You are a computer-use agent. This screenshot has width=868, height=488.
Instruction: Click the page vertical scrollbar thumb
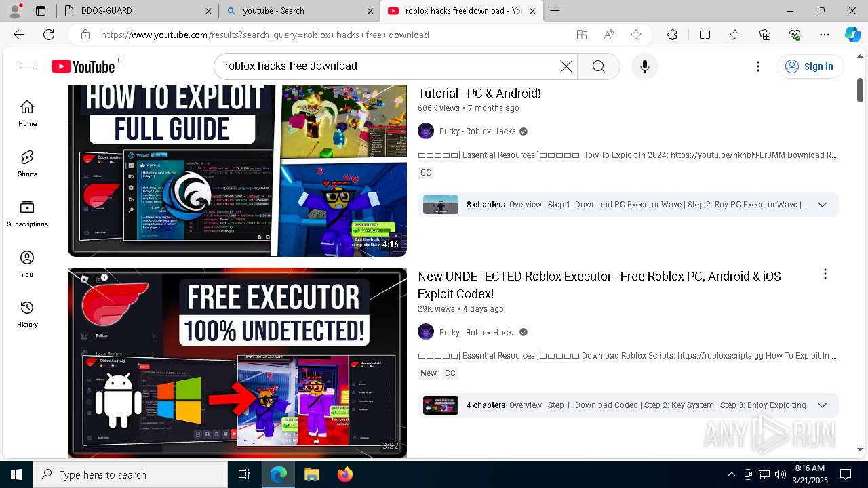[x=860, y=89]
